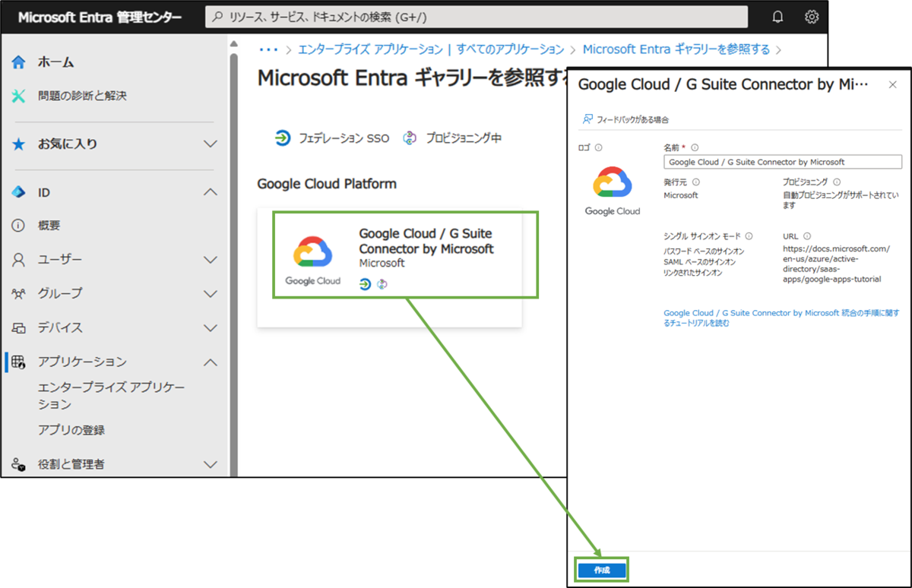Click the federation SSO icon on card

coord(366,283)
